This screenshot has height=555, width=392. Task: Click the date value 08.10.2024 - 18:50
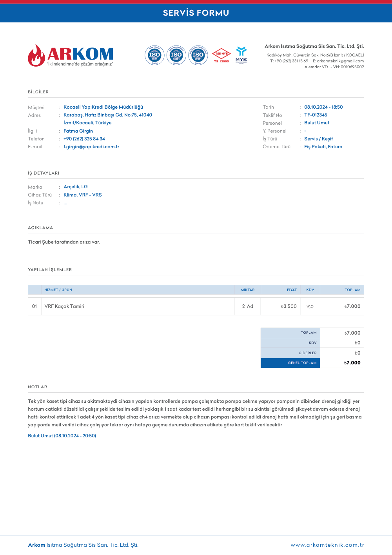pyautogui.click(x=323, y=107)
